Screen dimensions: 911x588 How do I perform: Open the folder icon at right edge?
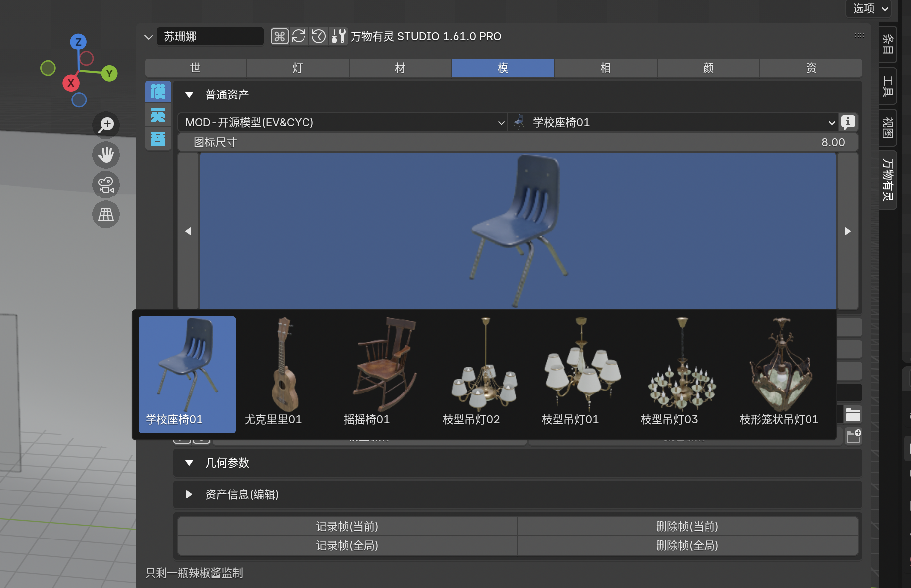coord(853,415)
